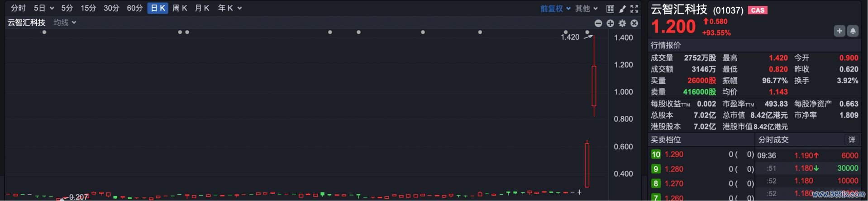Viewport: 868px width, 201px height.
Task: Close the chart panel with X icon
Action: pos(634,23)
